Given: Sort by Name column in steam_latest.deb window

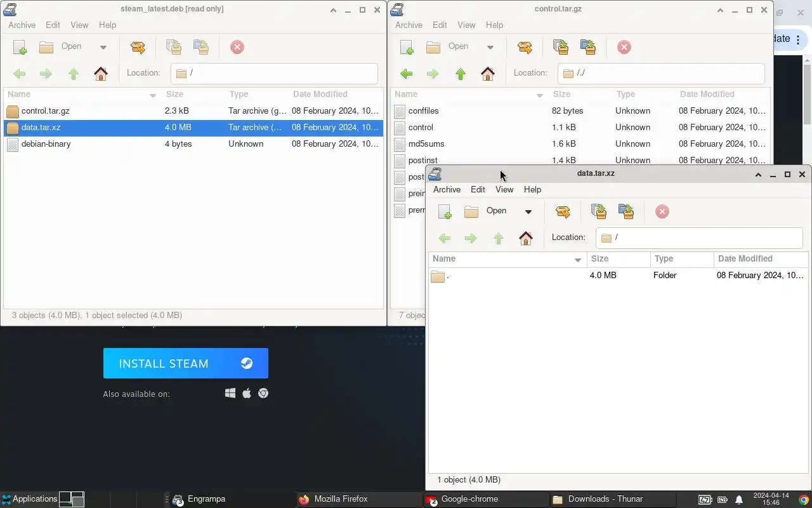Looking at the screenshot, I should pyautogui.click(x=82, y=94).
